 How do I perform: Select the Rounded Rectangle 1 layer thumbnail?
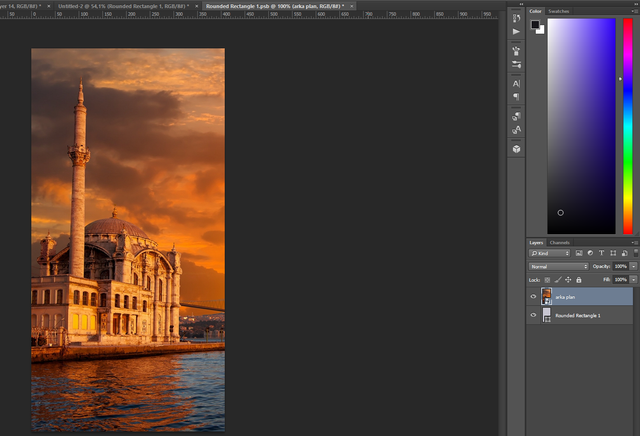tap(547, 315)
